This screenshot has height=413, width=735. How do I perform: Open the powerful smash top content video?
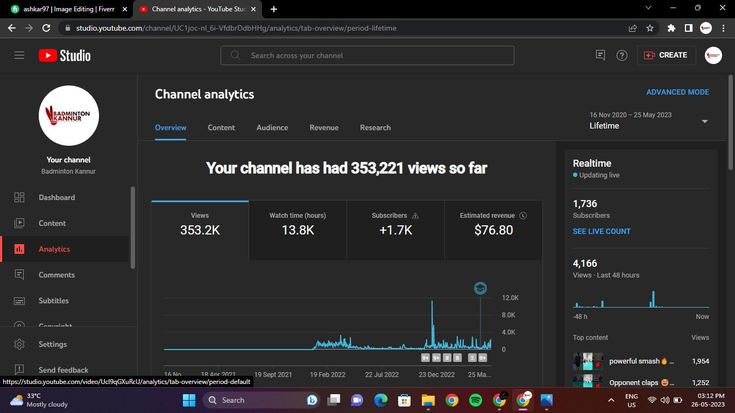click(641, 361)
